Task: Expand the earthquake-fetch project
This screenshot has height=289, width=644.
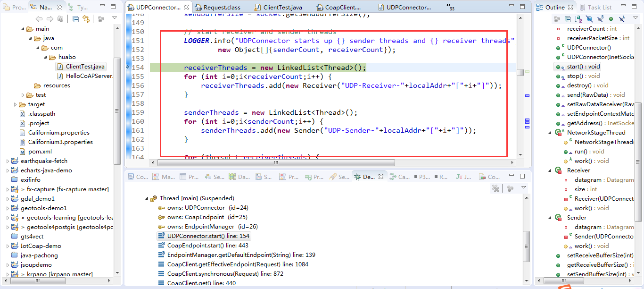Action: (x=8, y=161)
